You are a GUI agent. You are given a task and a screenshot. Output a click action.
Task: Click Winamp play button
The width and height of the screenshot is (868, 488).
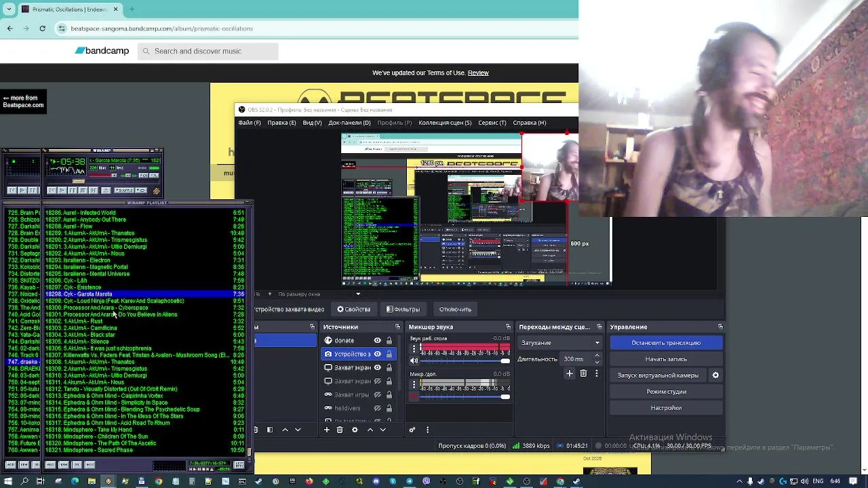[x=62, y=190]
